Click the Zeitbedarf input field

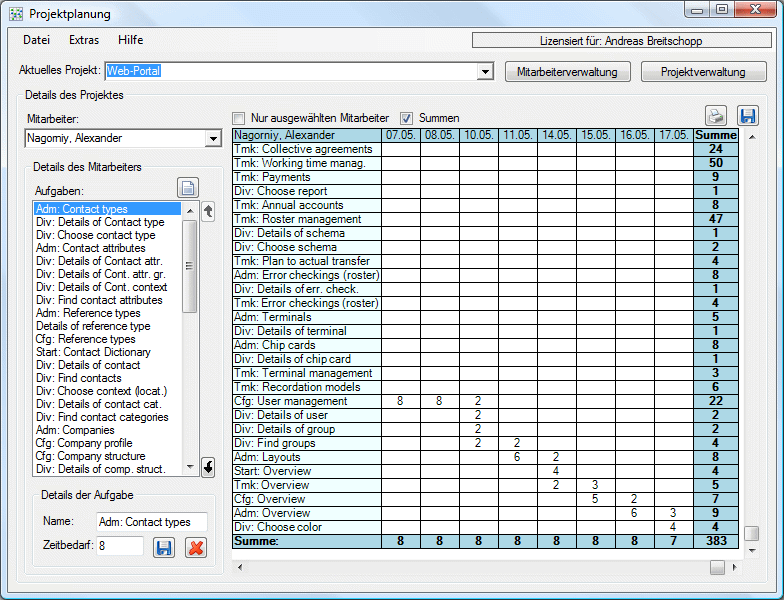click(x=119, y=547)
